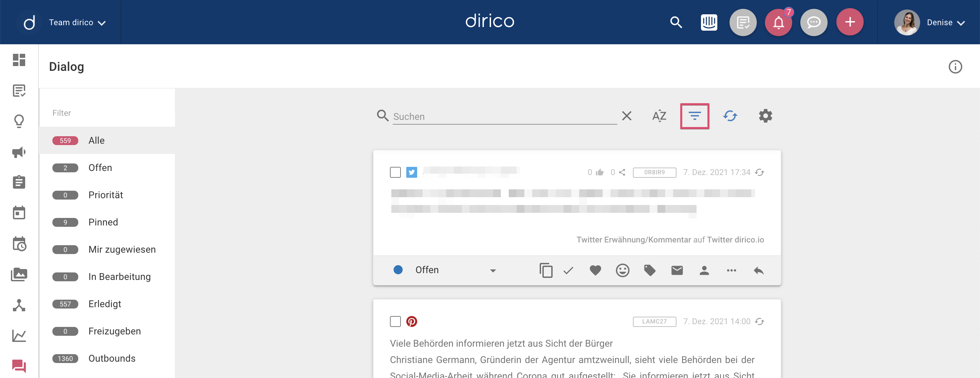Select the Alle filter
The image size is (980, 378).
tap(107, 140)
